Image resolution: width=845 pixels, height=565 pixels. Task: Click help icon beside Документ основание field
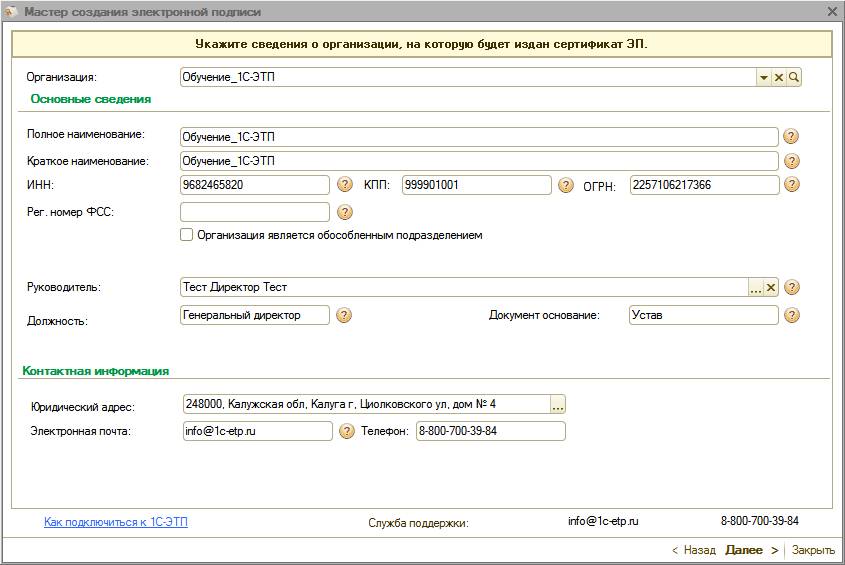coord(792,315)
